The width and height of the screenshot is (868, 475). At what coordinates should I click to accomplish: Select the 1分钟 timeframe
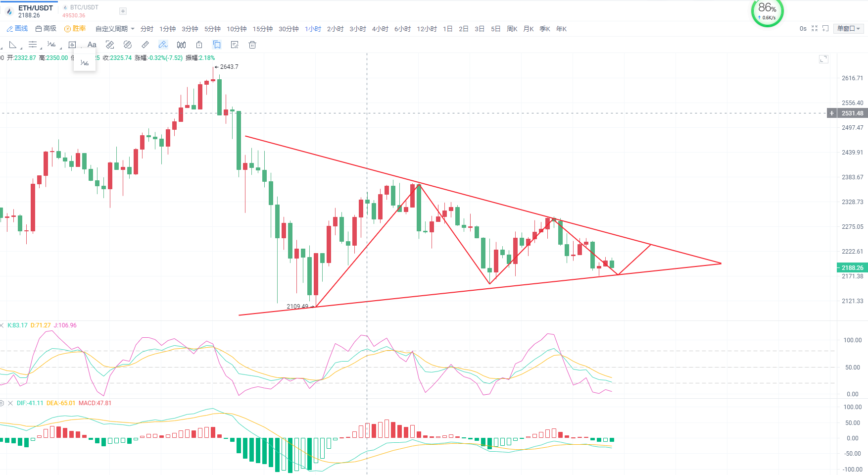click(167, 29)
